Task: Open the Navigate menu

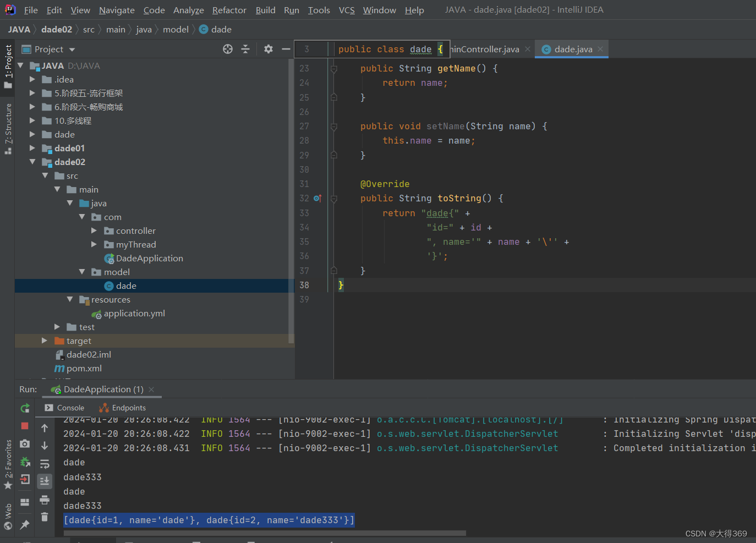Action: tap(117, 10)
